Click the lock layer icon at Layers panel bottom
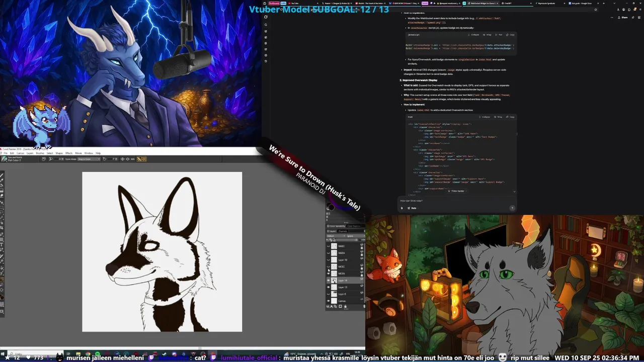The image size is (644, 362). tap(345, 306)
